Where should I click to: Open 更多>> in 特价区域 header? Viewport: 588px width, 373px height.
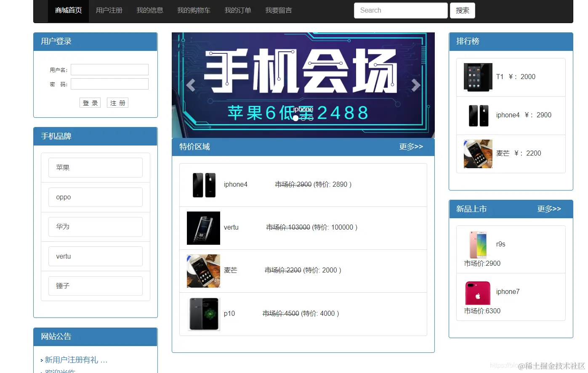pyautogui.click(x=411, y=146)
